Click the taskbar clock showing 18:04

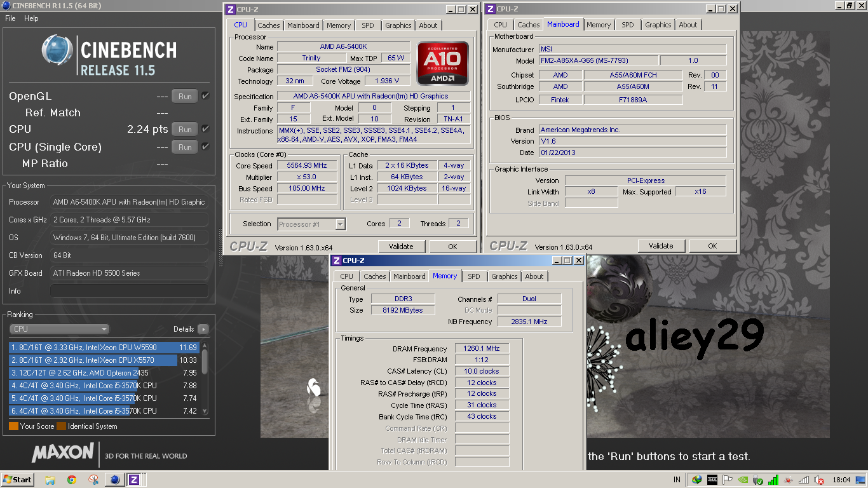click(842, 480)
